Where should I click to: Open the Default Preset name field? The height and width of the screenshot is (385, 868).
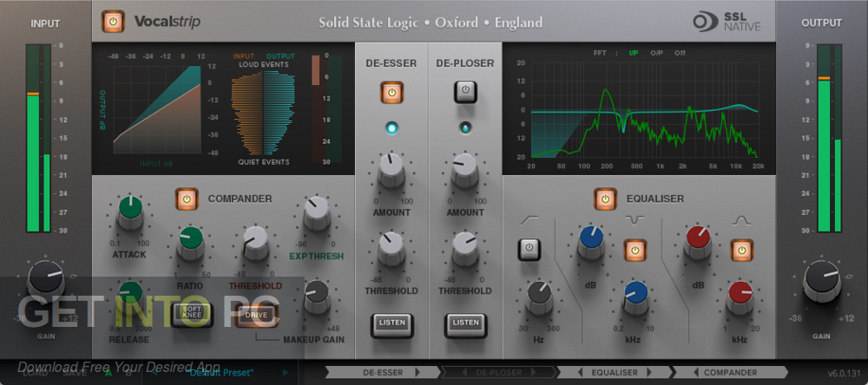(x=220, y=373)
